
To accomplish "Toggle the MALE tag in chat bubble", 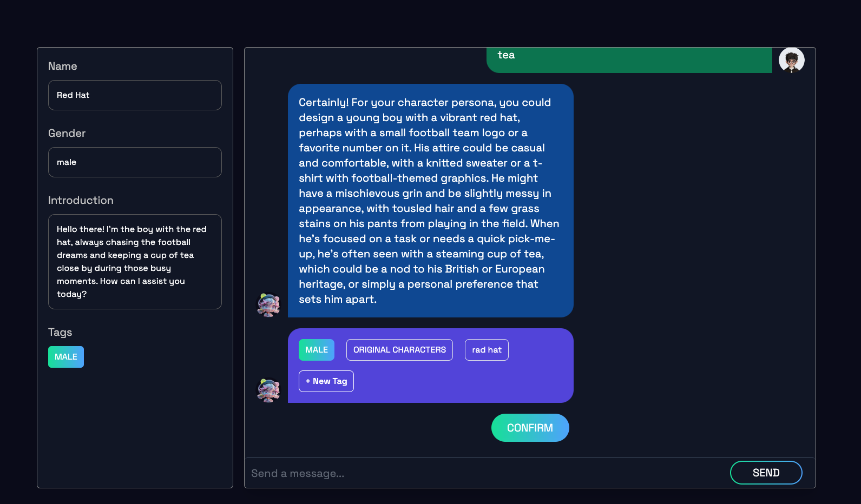I will [x=317, y=350].
